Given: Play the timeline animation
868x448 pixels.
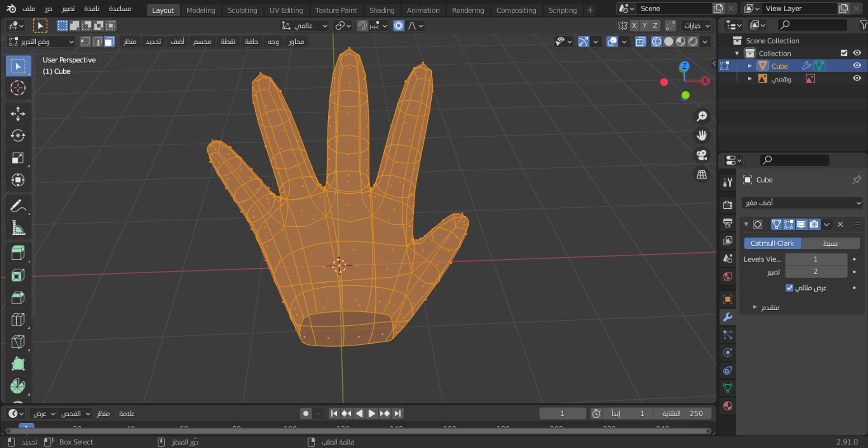Looking at the screenshot, I should pyautogui.click(x=372, y=413).
